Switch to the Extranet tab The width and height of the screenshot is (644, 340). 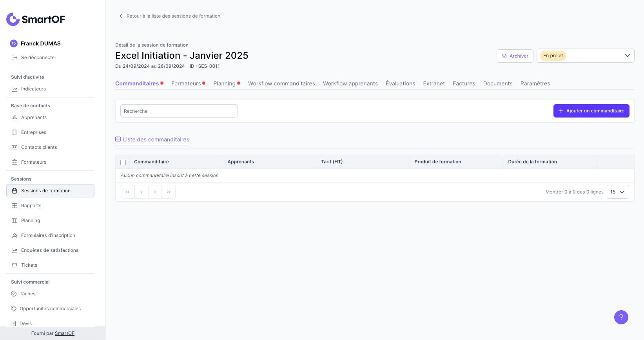(x=434, y=83)
